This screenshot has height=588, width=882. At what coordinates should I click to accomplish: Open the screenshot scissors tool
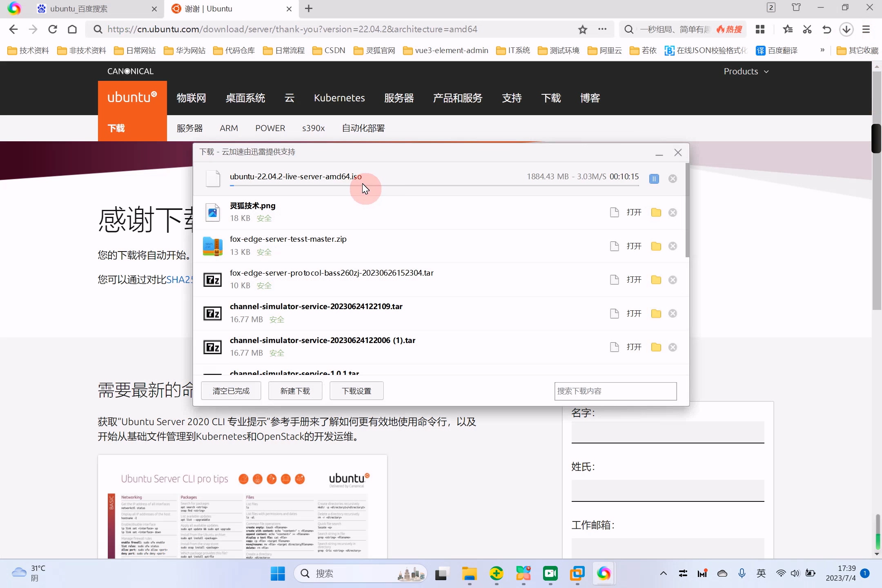(x=807, y=29)
